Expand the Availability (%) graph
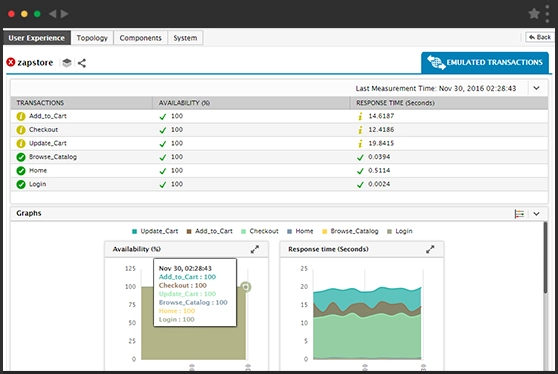 [255, 249]
